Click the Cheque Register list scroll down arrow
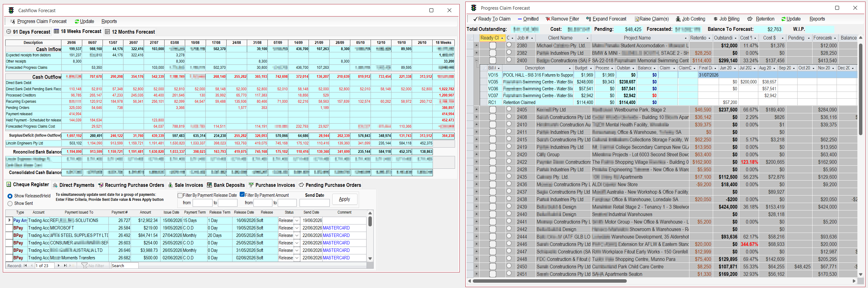This screenshot has width=868, height=288. coord(370,259)
